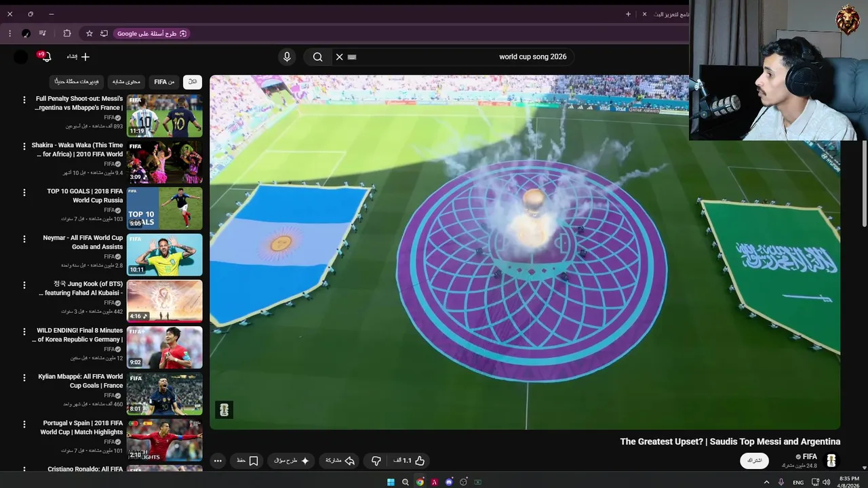Open TOP 10 GOALS 2018 thumbnail
This screenshot has width=868, height=488.
pos(165,208)
